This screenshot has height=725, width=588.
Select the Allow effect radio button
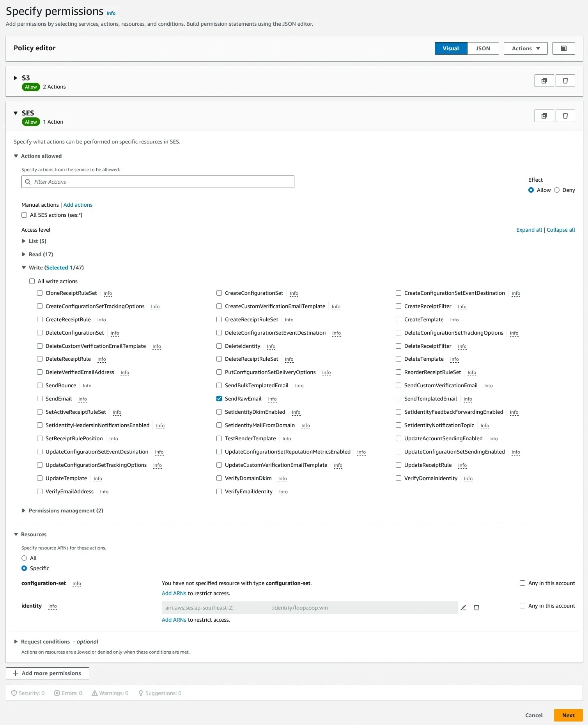coord(531,190)
